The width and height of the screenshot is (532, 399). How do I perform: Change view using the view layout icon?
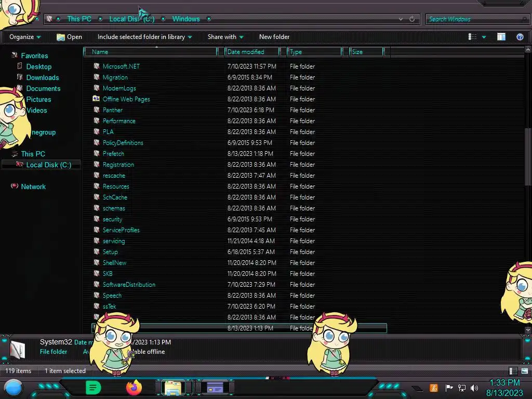click(x=472, y=37)
